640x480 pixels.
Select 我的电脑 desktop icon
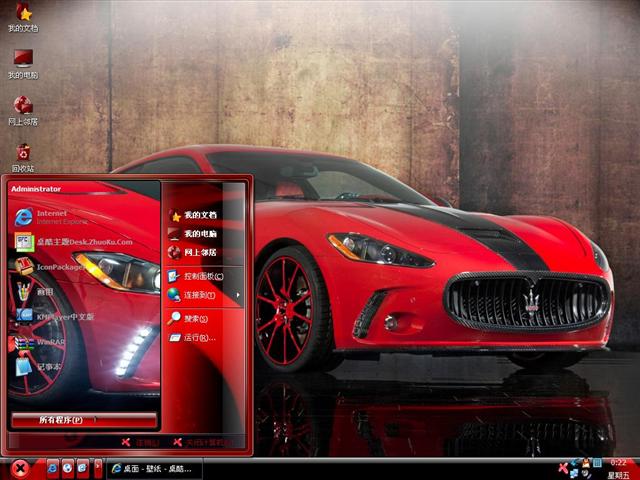23,63
